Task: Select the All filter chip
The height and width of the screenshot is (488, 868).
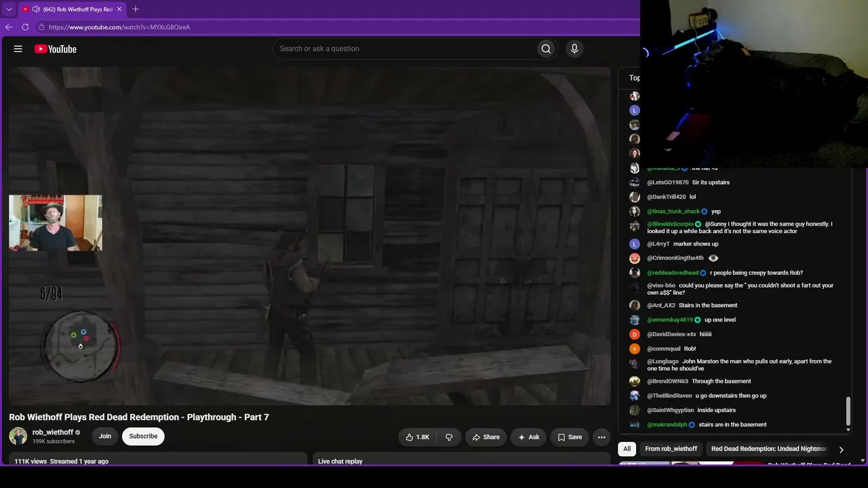Action: click(x=627, y=449)
